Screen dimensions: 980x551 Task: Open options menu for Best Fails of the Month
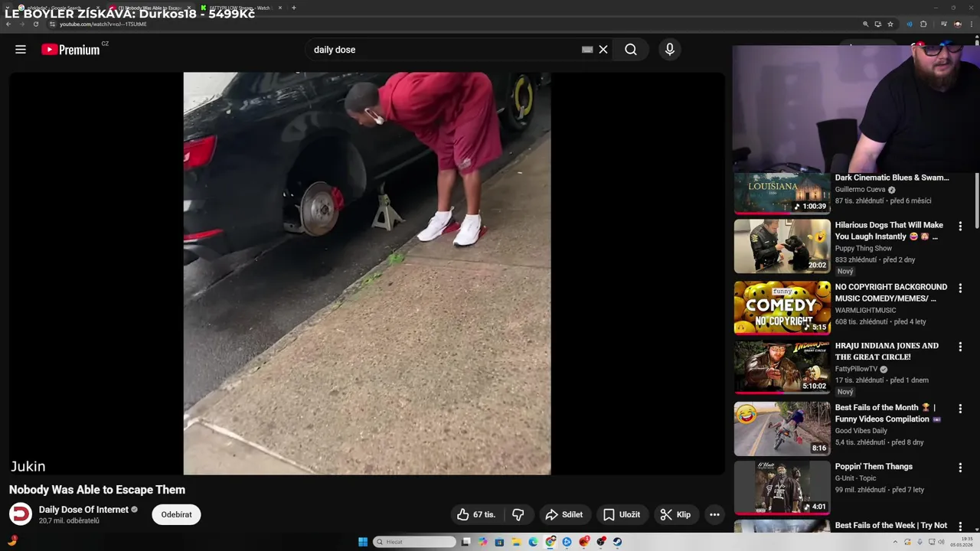click(960, 409)
